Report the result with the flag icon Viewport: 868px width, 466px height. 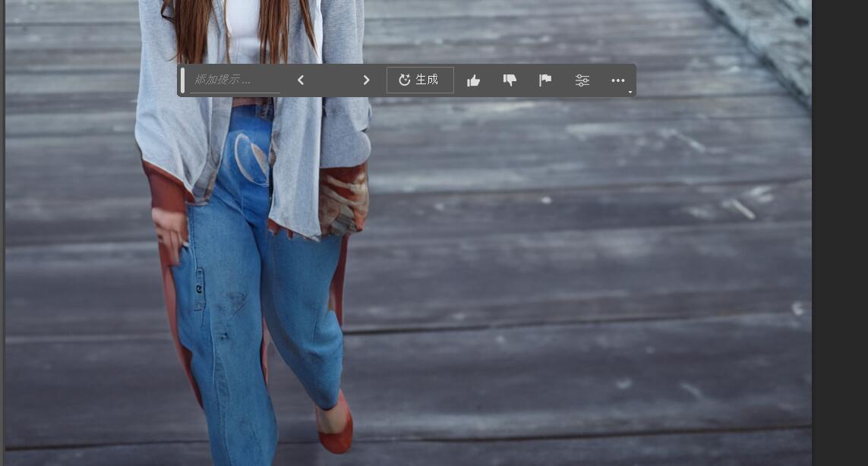tap(545, 80)
